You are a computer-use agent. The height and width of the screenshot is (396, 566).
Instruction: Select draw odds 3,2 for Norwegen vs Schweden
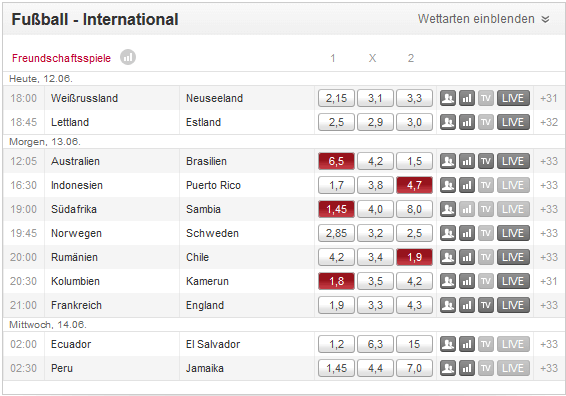(x=375, y=233)
